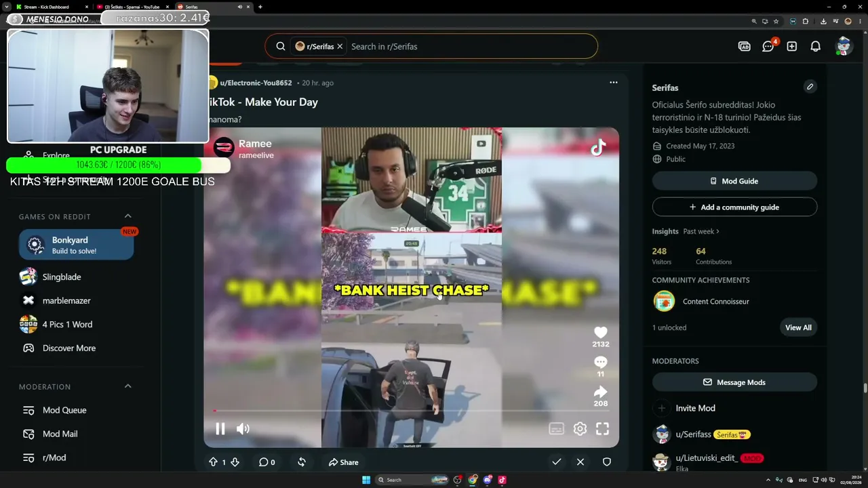Open moderator shield actions for post
Viewport: 868px width, 488px height.
coord(607,462)
